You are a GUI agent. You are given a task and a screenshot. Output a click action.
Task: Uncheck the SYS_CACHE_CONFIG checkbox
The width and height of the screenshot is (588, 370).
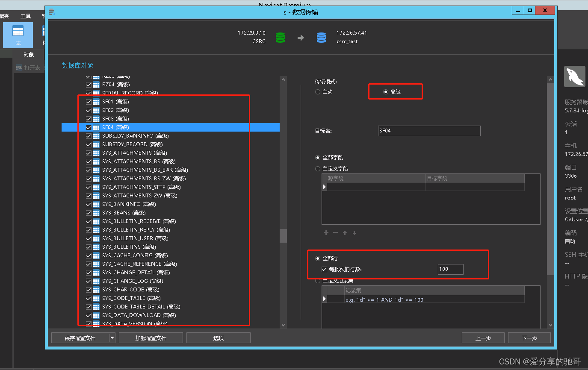pos(89,255)
